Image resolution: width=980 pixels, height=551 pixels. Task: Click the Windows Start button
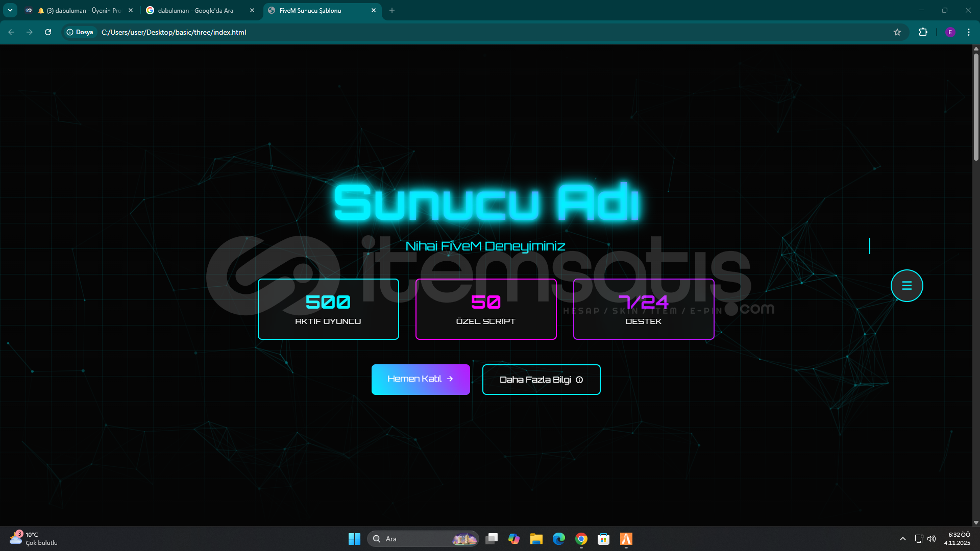(354, 539)
